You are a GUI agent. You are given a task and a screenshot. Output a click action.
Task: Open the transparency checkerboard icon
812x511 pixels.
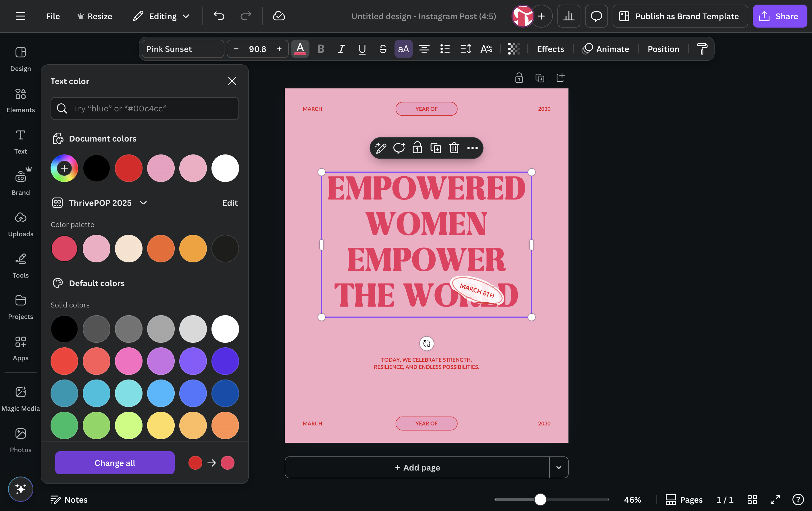[513, 49]
